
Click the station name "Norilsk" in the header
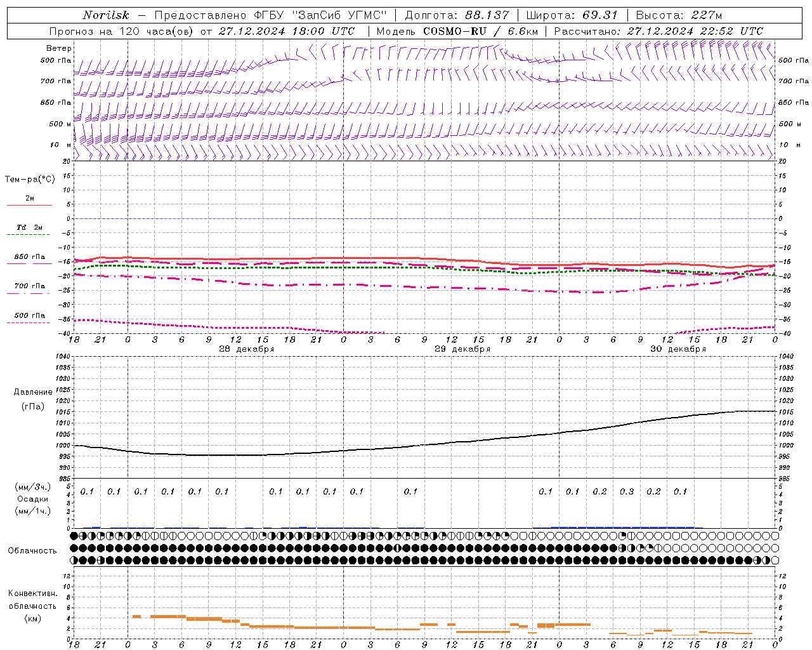(106, 15)
